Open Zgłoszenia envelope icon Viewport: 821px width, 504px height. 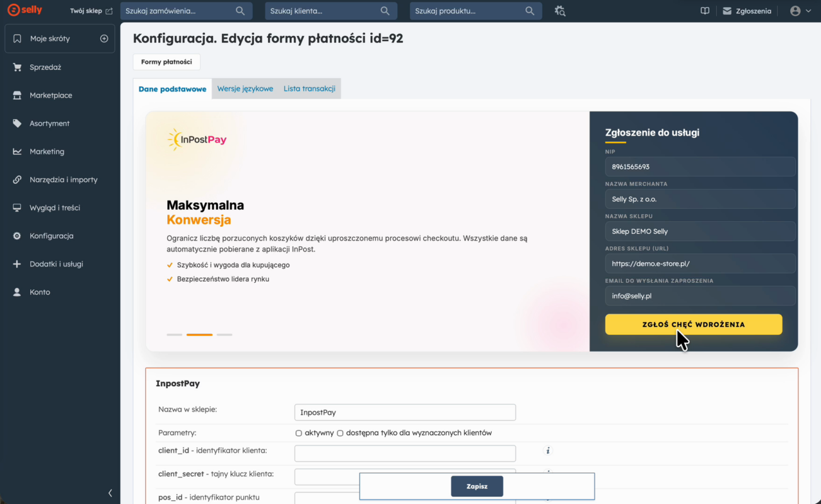pyautogui.click(x=727, y=11)
